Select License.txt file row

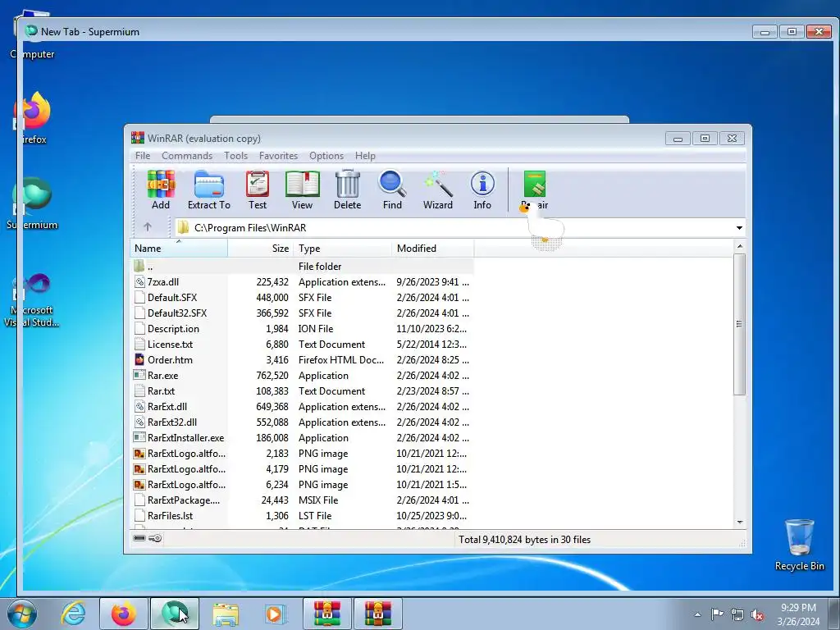(302, 344)
